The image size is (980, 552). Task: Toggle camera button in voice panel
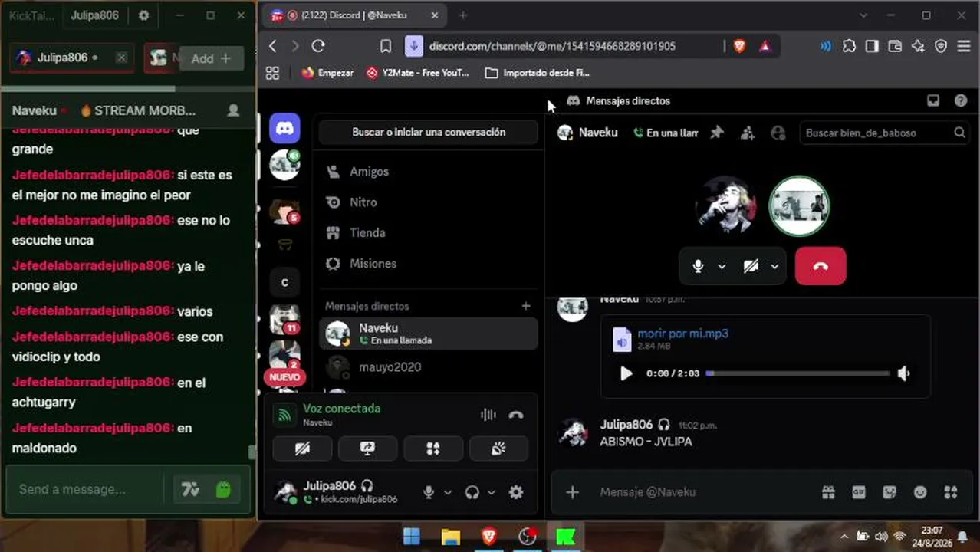click(x=302, y=449)
